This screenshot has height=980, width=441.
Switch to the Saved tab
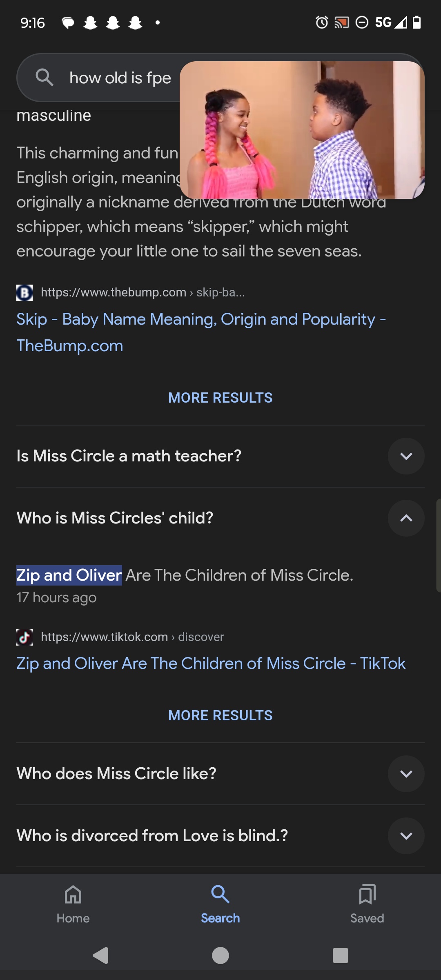(367, 903)
